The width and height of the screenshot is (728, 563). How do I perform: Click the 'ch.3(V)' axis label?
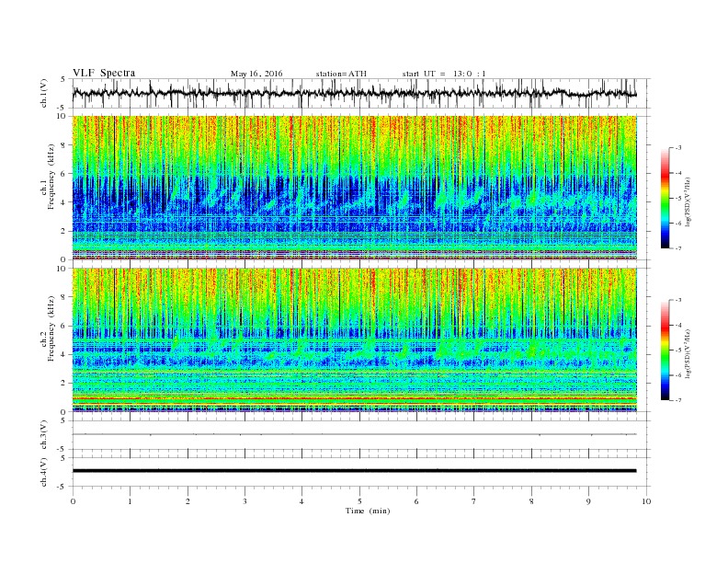click(x=44, y=435)
